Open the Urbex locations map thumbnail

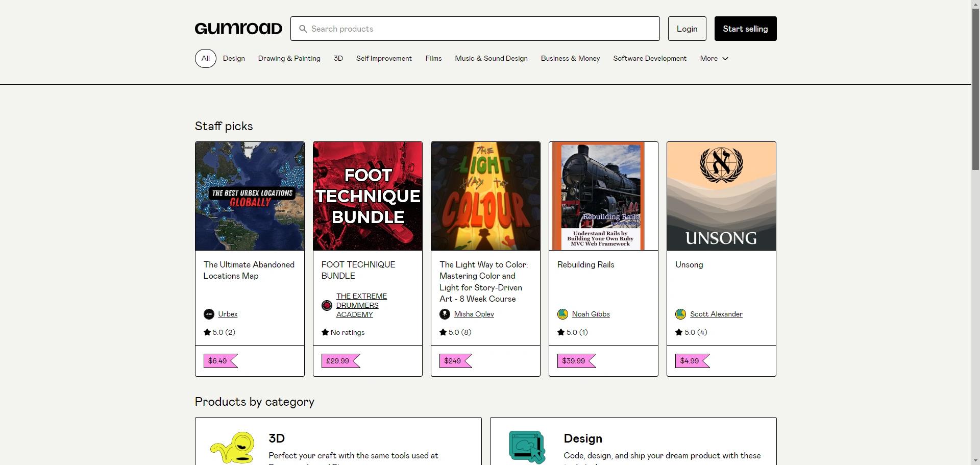coord(250,196)
